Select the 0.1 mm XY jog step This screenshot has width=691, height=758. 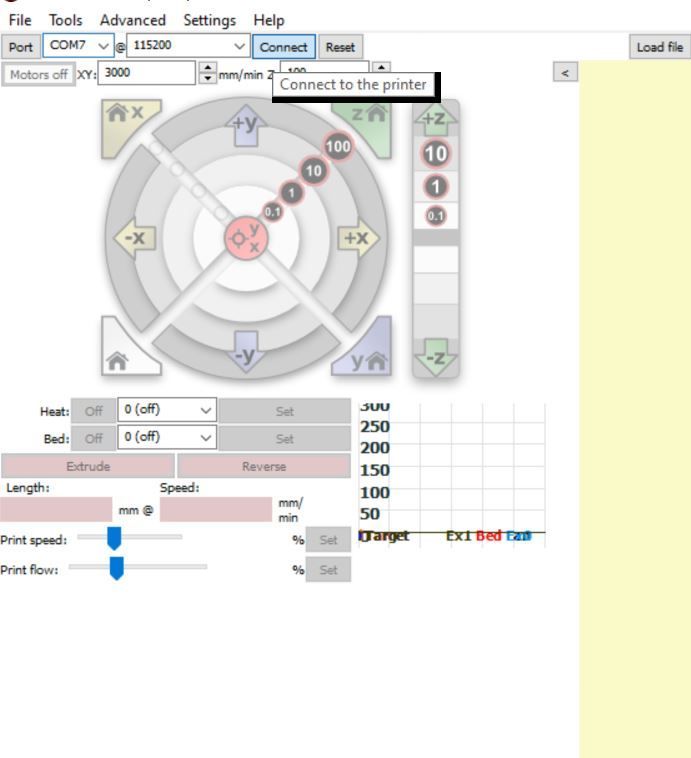272,211
